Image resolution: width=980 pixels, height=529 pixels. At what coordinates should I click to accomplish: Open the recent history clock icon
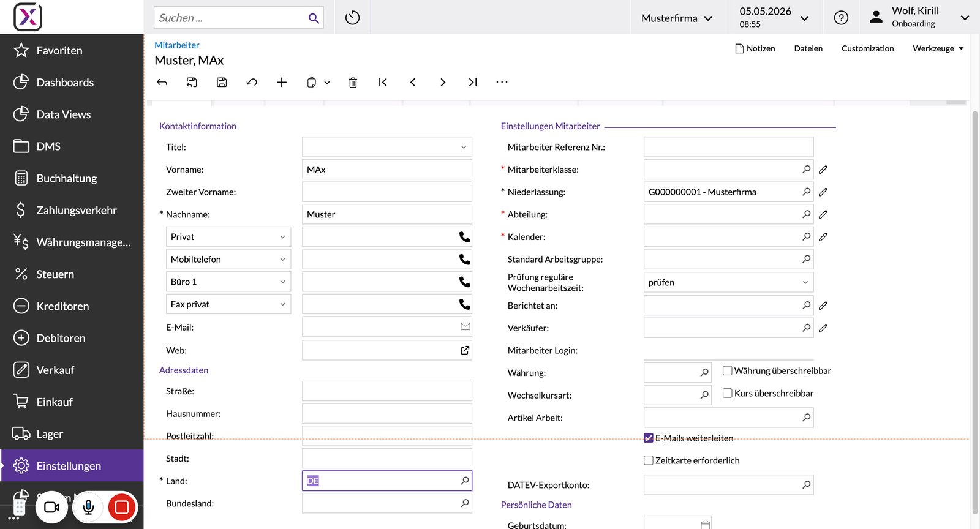point(352,18)
